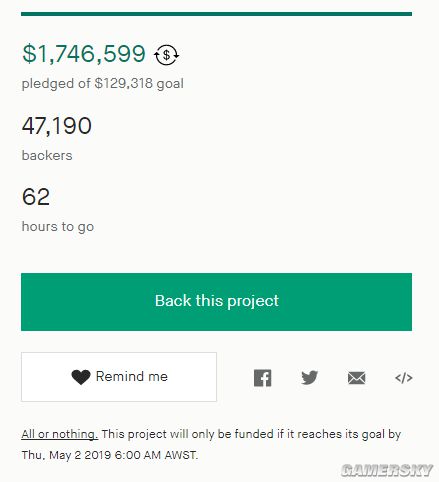Share the project on Facebook
439x482 pixels.
(x=262, y=378)
